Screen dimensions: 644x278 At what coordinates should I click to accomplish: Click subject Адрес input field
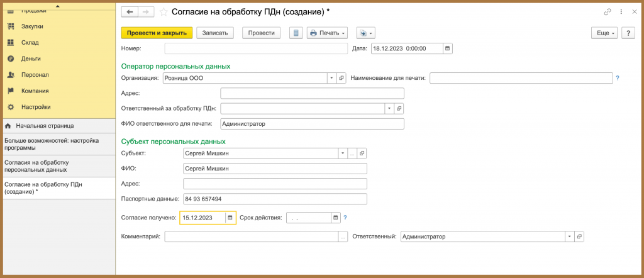(x=275, y=184)
